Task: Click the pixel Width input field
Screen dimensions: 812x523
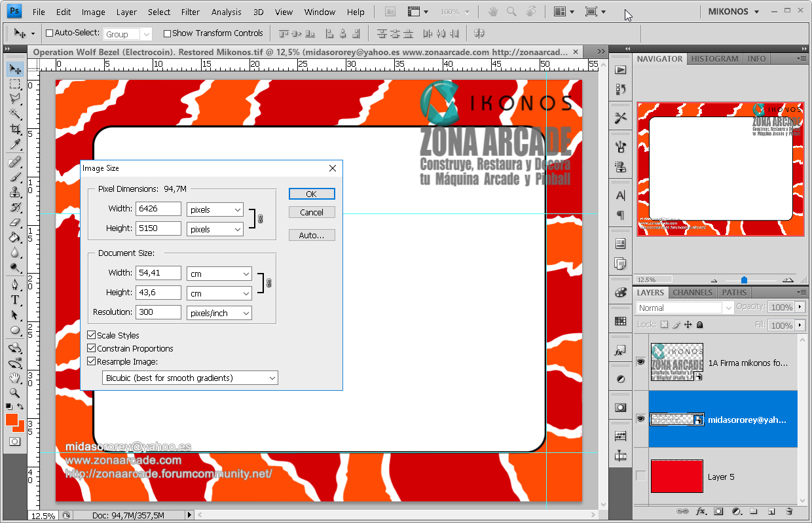Action: (158, 209)
